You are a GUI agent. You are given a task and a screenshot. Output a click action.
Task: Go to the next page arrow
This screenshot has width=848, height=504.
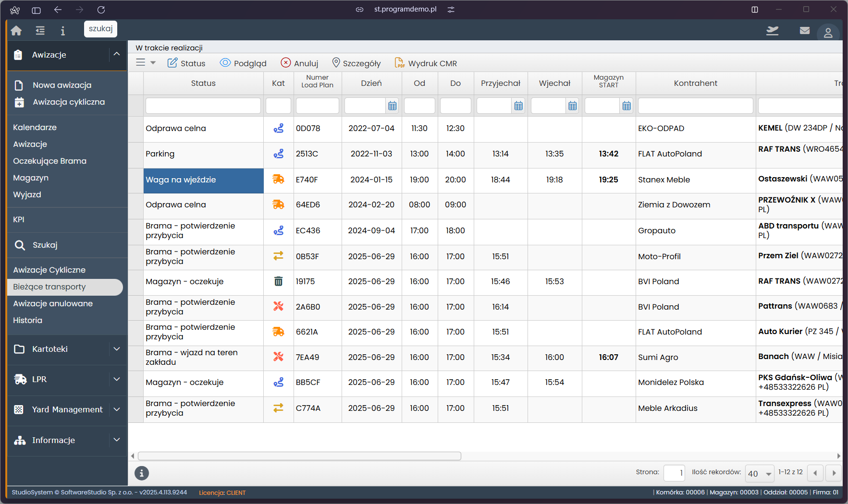[834, 473]
